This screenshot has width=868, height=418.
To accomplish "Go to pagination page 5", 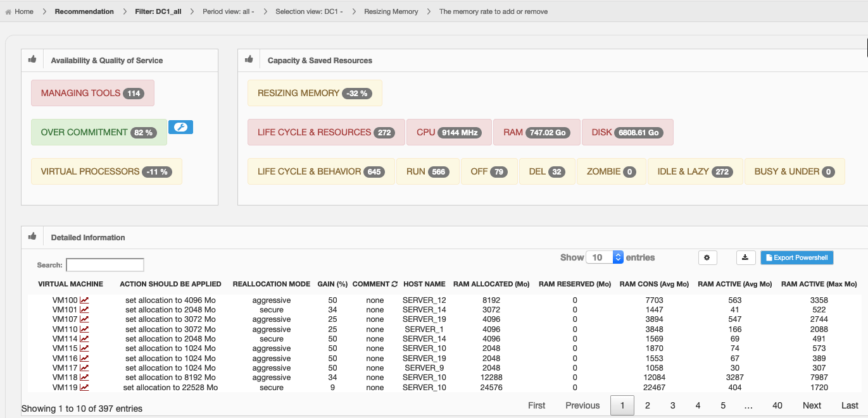I will (x=723, y=405).
